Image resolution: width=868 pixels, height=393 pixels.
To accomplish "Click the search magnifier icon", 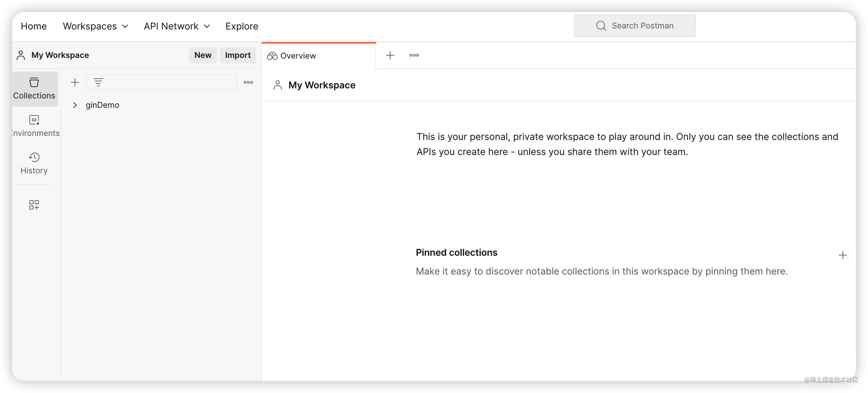I will 601,26.
